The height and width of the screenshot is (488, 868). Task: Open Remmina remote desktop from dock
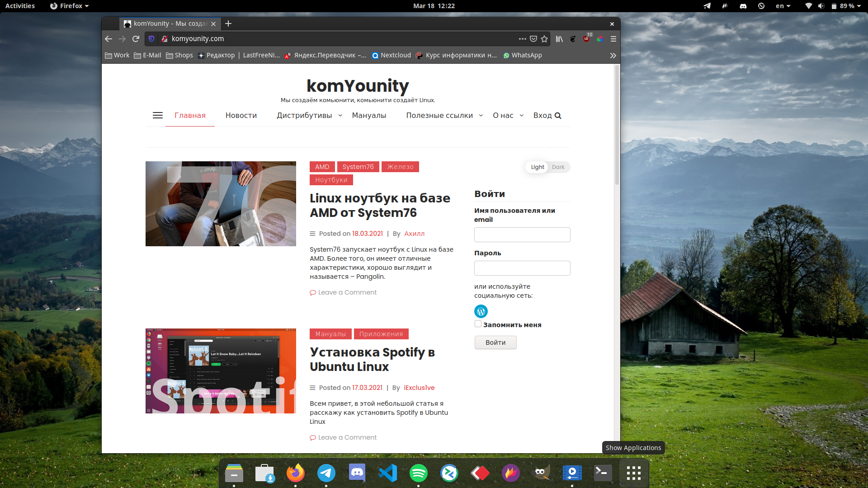pyautogui.click(x=449, y=473)
